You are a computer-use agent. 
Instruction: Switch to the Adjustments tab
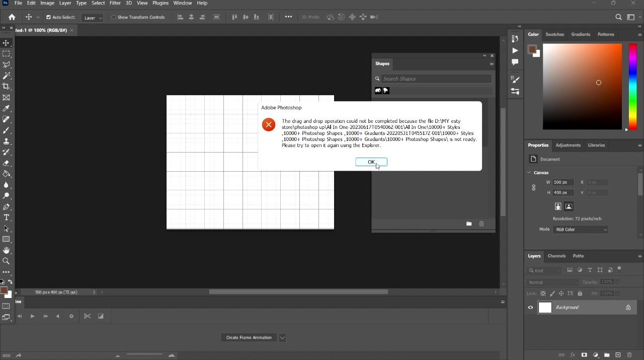[x=568, y=145]
